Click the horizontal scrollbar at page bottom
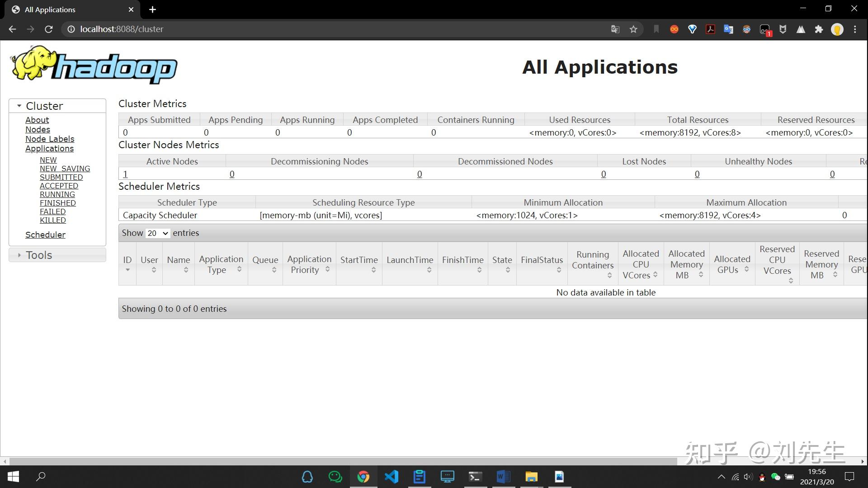The image size is (868, 488). 344,461
